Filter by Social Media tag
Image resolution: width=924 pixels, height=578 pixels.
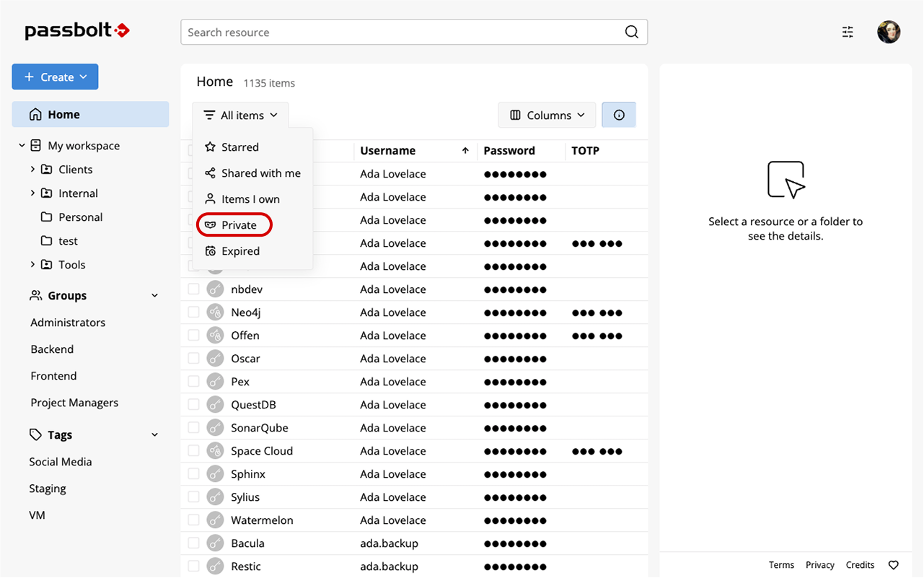pyautogui.click(x=61, y=462)
